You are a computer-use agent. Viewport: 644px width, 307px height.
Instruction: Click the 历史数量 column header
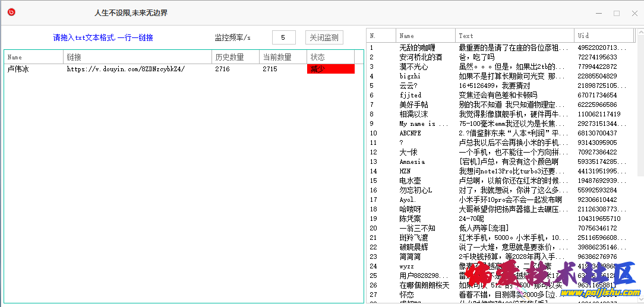coord(235,57)
